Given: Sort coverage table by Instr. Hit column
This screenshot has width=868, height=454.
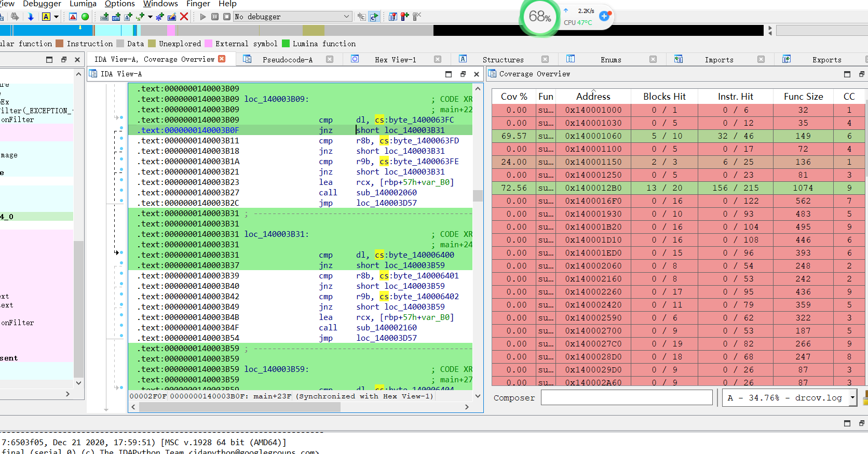Looking at the screenshot, I should (x=736, y=97).
